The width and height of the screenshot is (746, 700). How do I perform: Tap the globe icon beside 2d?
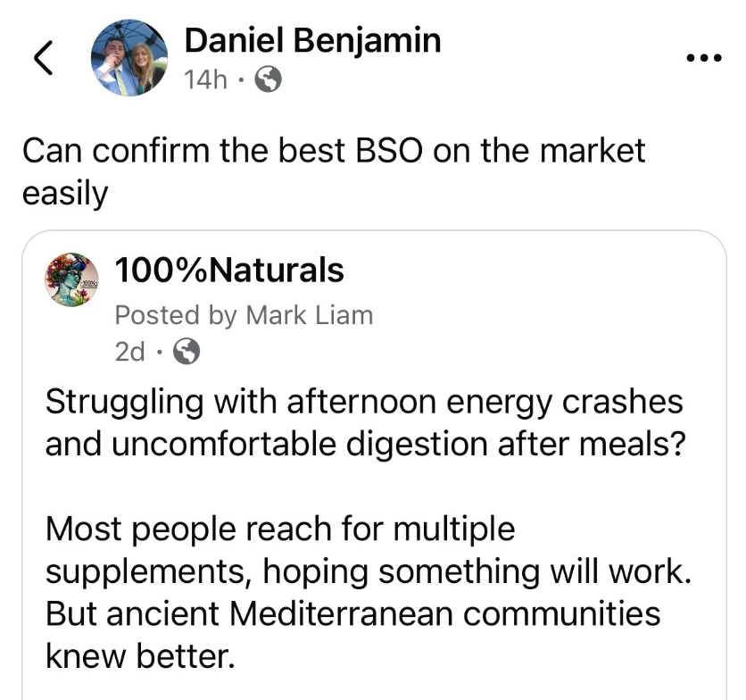[186, 352]
